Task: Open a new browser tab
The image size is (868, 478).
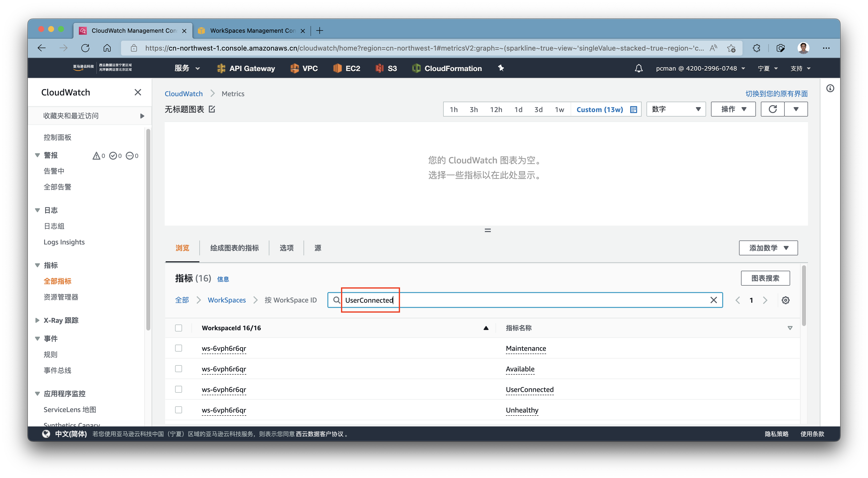Action: coord(320,31)
